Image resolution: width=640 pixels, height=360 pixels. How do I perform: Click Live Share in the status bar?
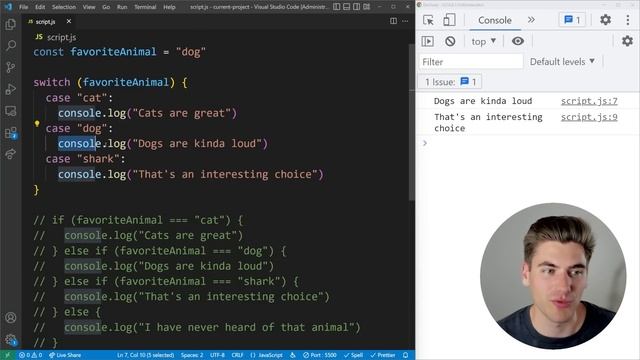[x=65, y=355]
